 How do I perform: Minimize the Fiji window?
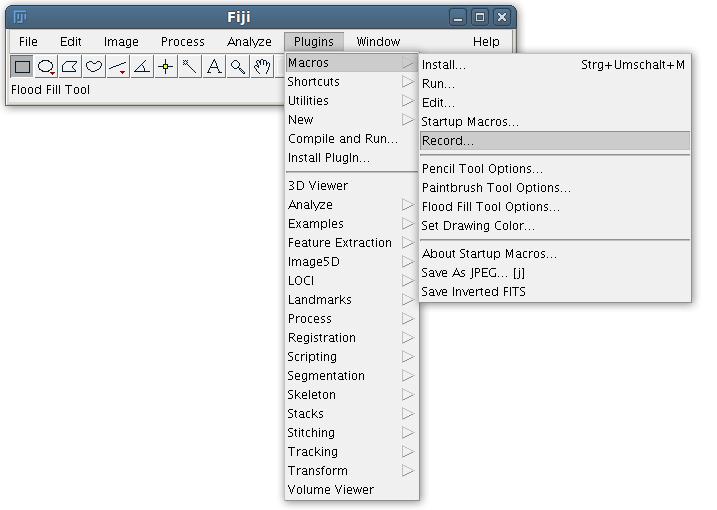(457, 17)
